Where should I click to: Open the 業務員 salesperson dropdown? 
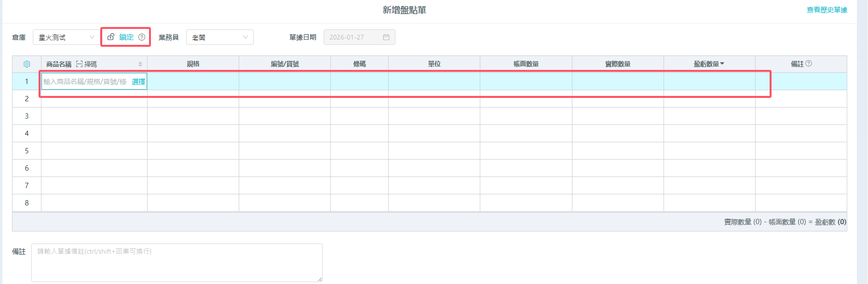coord(219,37)
